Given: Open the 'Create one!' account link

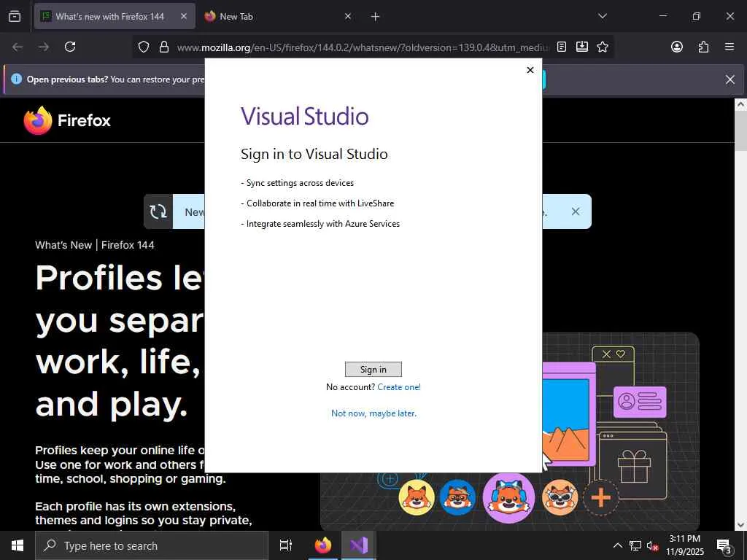Looking at the screenshot, I should [x=399, y=387].
